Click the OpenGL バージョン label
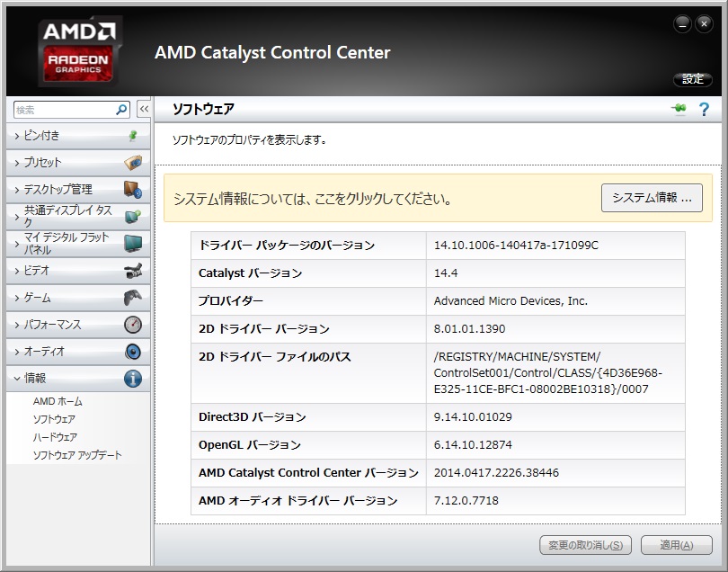This screenshot has width=728, height=572. (x=250, y=444)
